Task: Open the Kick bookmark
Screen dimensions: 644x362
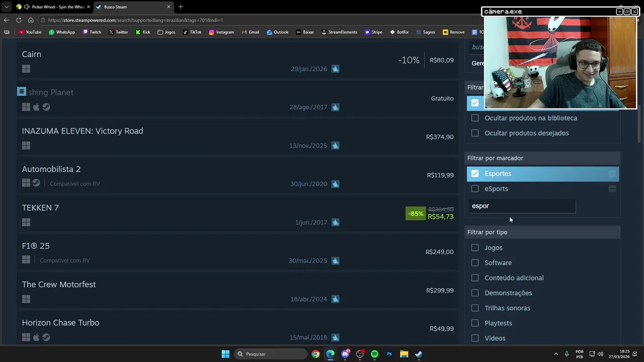Action: (x=143, y=32)
